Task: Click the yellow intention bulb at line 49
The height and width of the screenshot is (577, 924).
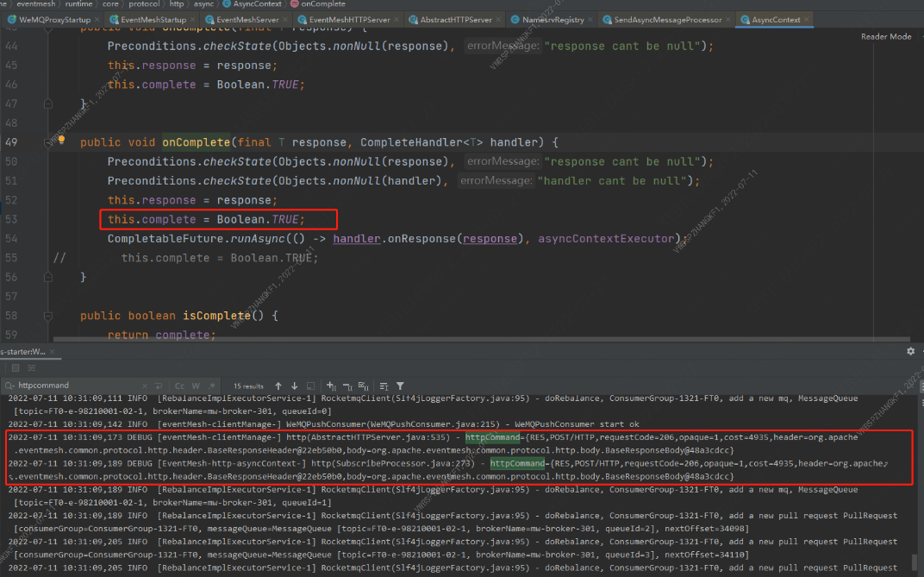Action: click(61, 141)
